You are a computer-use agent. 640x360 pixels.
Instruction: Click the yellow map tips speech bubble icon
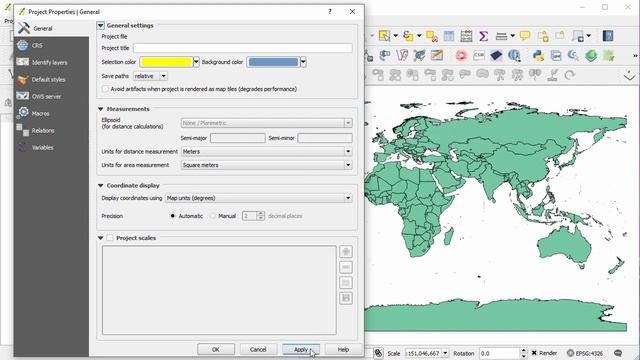(x=525, y=36)
